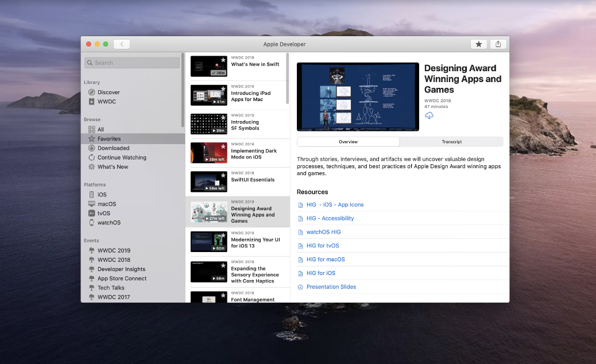Viewport: 596px width, 364px height.
Task: Click the session video preview thumbnail
Action: (x=358, y=97)
